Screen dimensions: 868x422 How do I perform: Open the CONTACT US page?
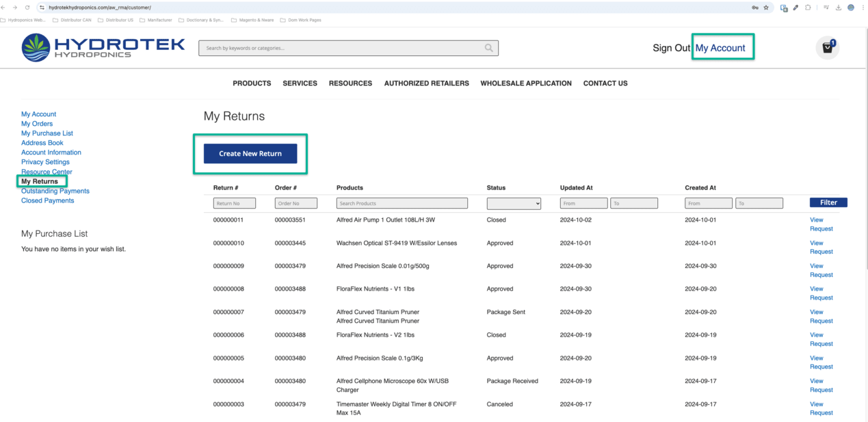pos(605,83)
